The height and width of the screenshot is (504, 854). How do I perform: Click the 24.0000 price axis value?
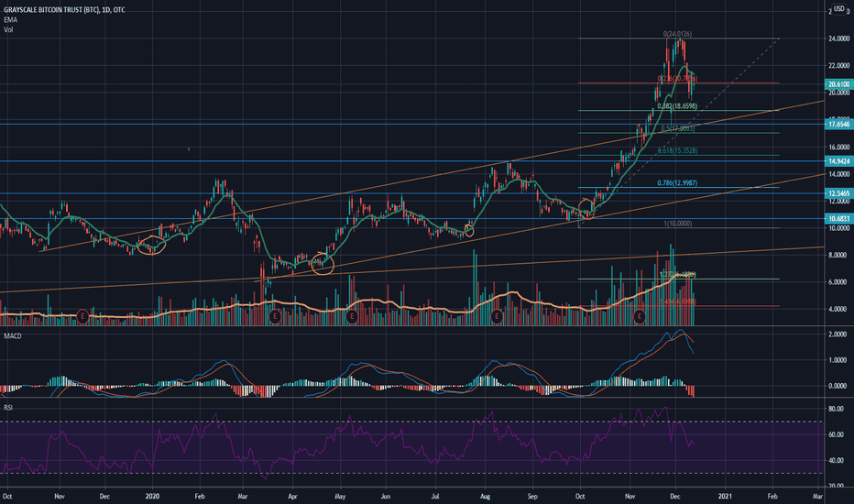[x=838, y=38]
